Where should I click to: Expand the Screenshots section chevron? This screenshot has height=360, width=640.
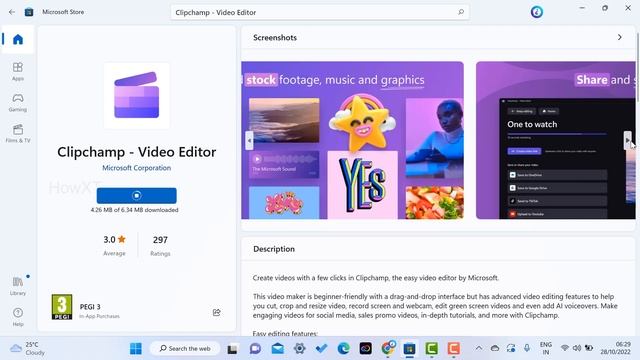[620, 37]
